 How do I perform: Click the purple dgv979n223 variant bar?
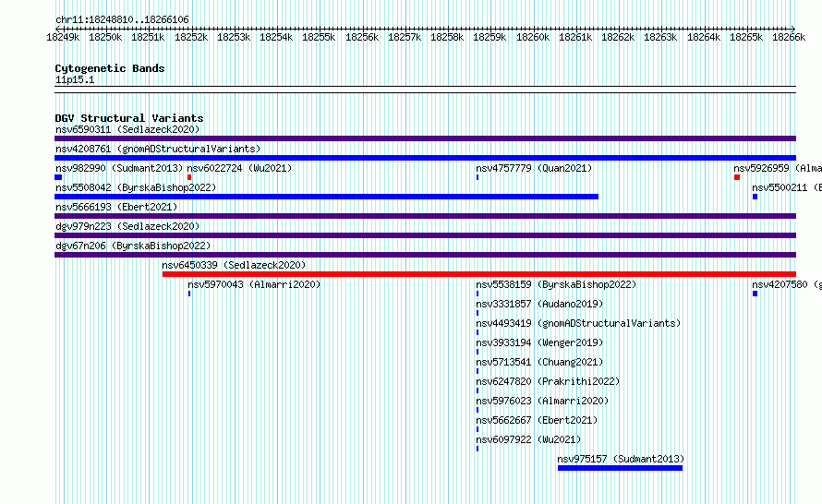click(x=425, y=235)
